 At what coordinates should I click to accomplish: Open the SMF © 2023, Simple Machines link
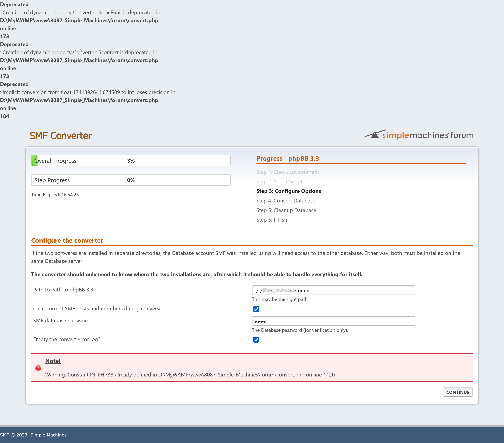[x=33, y=435]
